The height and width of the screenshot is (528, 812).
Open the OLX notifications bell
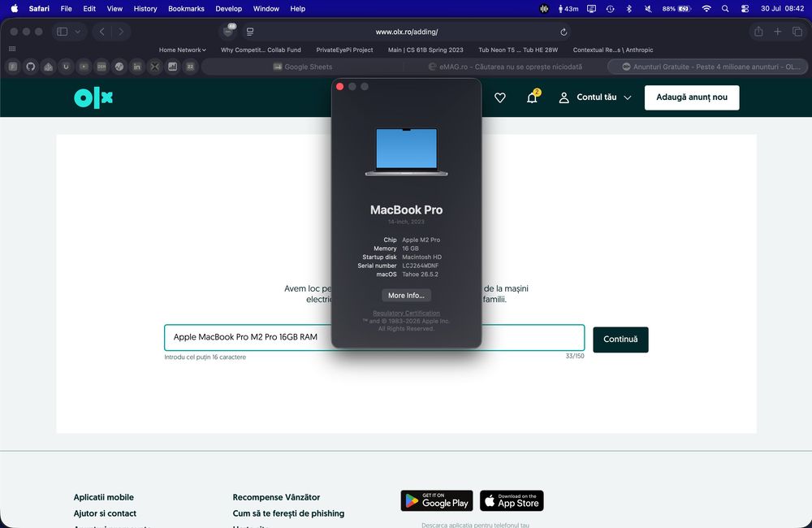[533, 97]
